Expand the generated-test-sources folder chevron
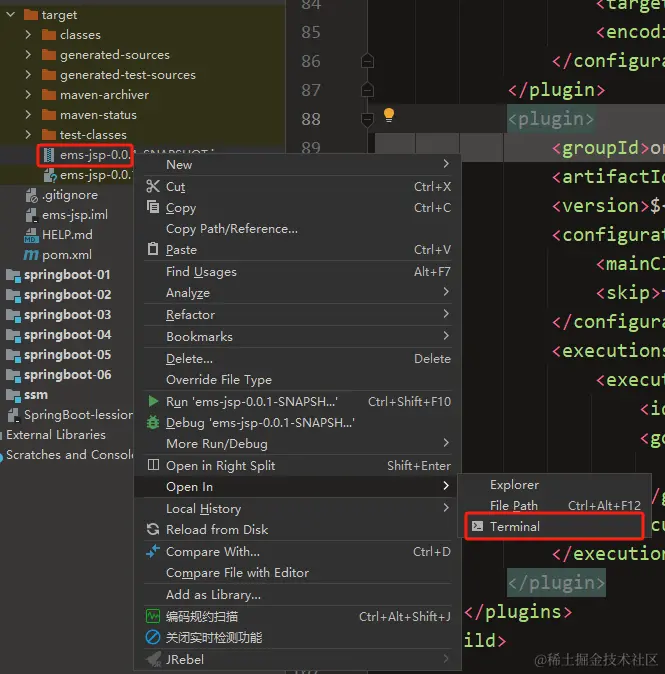665x674 pixels. 28,74
